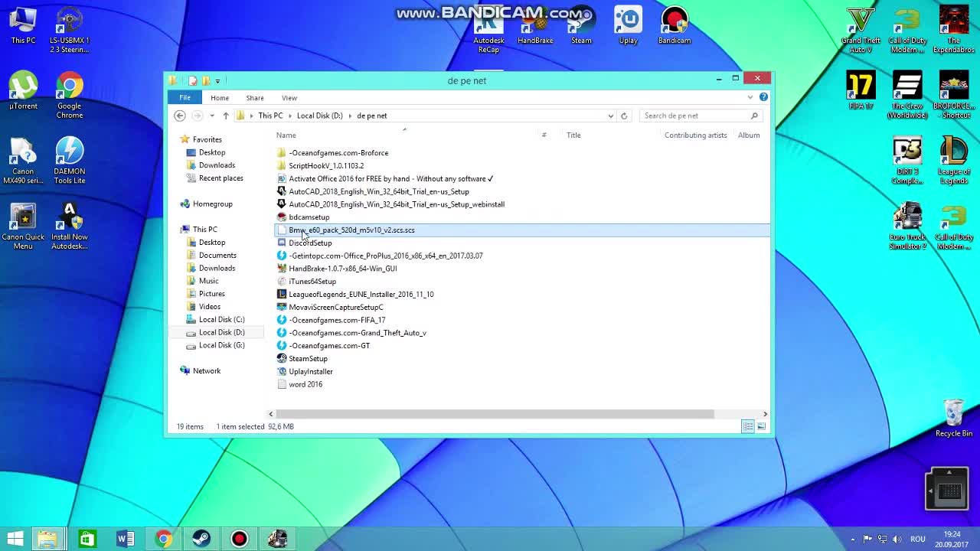Select Network in navigation pane
This screenshot has height=551, width=980.
[x=207, y=370]
